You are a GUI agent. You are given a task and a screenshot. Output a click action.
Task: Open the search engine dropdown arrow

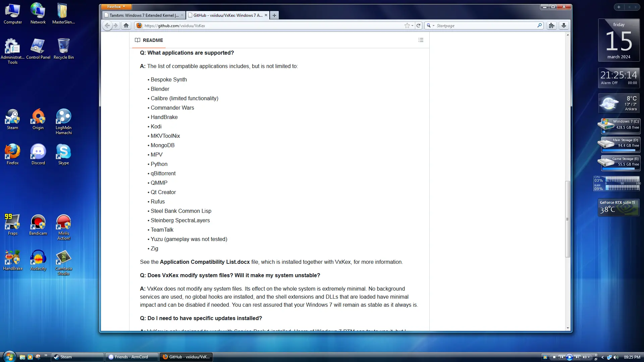tap(433, 25)
